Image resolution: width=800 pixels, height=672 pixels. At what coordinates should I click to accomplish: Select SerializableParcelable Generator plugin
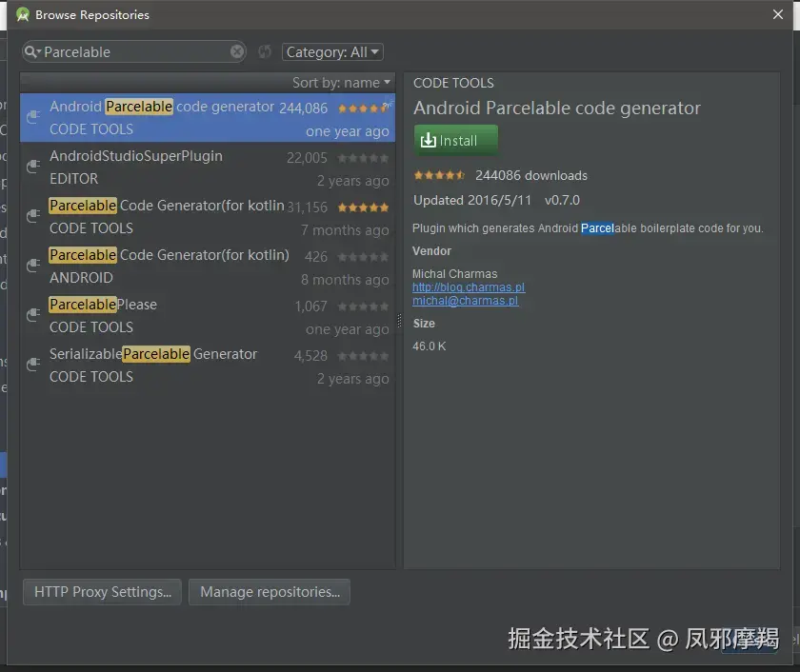[x=208, y=366]
